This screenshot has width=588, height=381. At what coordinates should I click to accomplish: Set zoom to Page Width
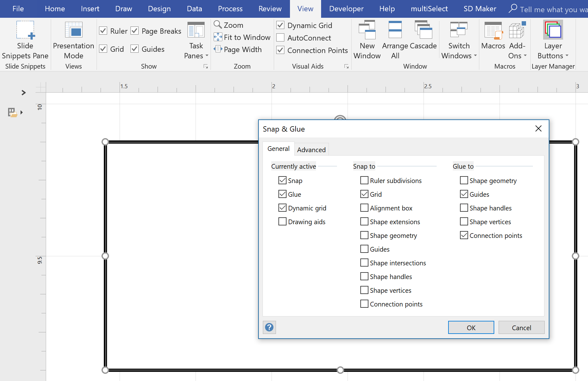pyautogui.click(x=239, y=49)
